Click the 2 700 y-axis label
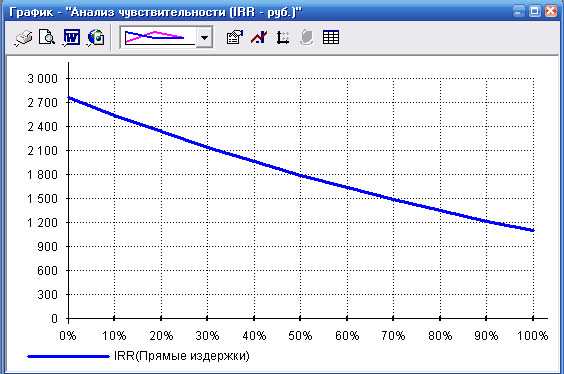Screen dimensions: 564x374 coord(42,102)
